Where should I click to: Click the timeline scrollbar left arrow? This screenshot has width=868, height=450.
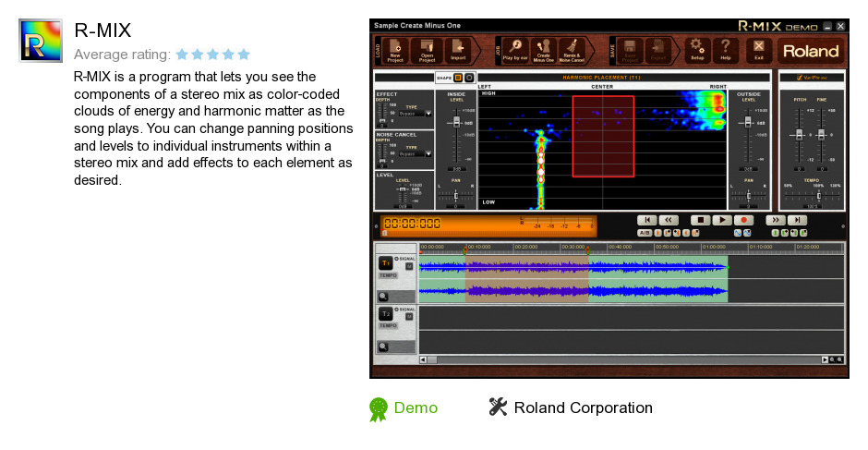click(423, 359)
